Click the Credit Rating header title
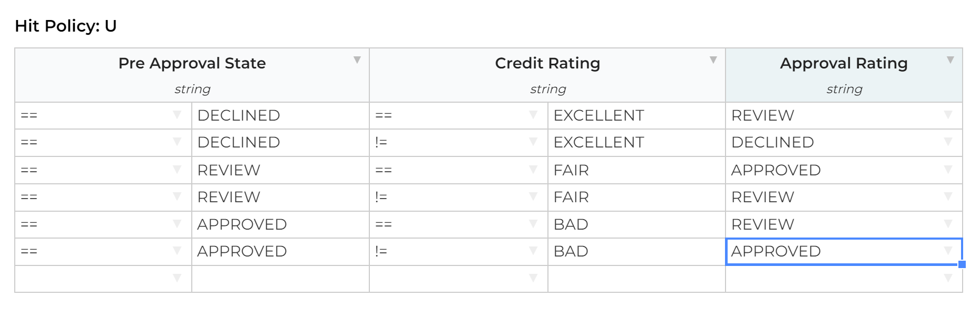 point(547,63)
